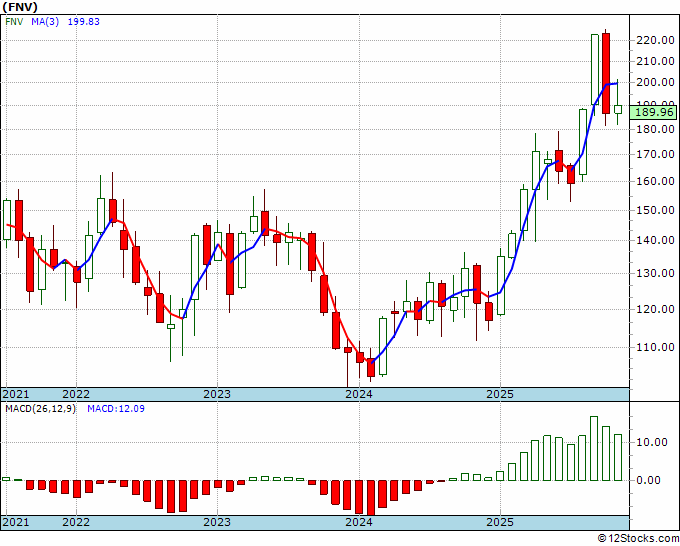
Task: Click 2025 on the price chart timeline
Action: [x=500, y=394]
